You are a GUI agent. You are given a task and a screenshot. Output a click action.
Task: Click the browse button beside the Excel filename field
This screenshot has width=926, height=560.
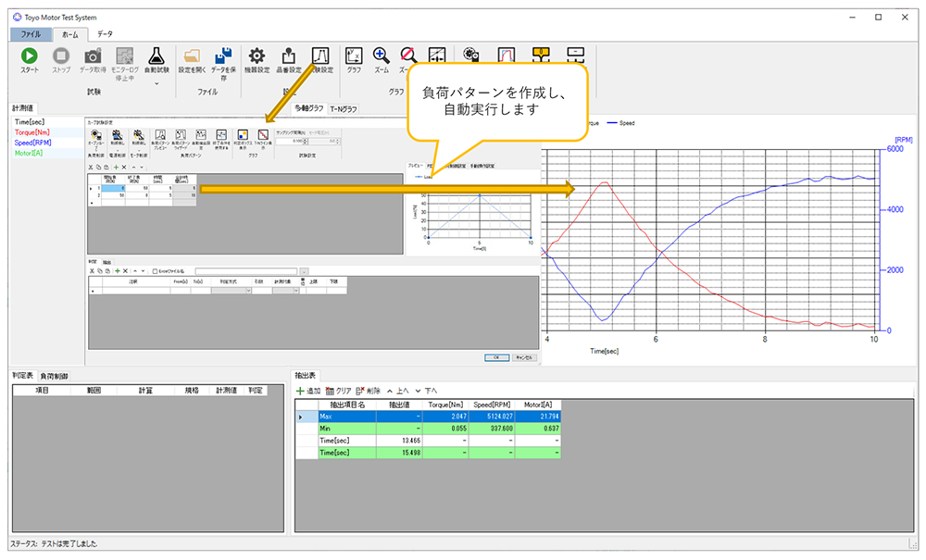pyautogui.click(x=304, y=271)
